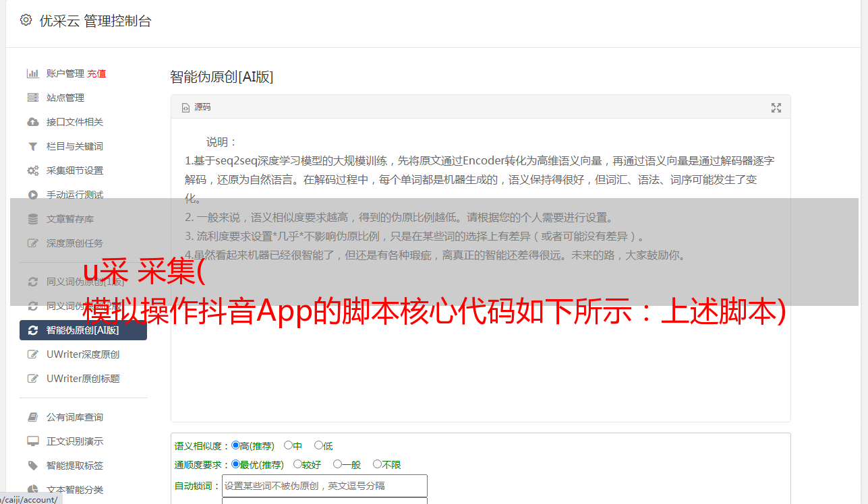Screen dimensions: 868x504
Task: Click the 源码 button label in editor toolbar
Action: (202, 107)
